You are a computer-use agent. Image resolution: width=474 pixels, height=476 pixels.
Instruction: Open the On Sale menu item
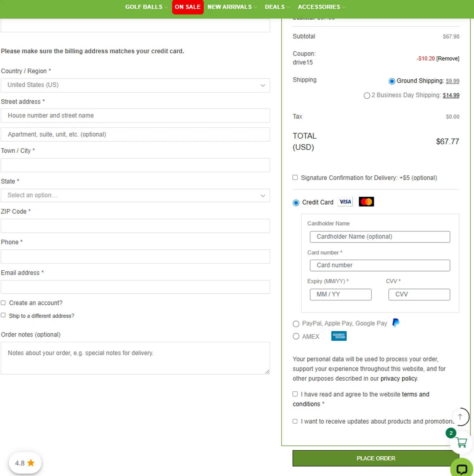(x=188, y=7)
